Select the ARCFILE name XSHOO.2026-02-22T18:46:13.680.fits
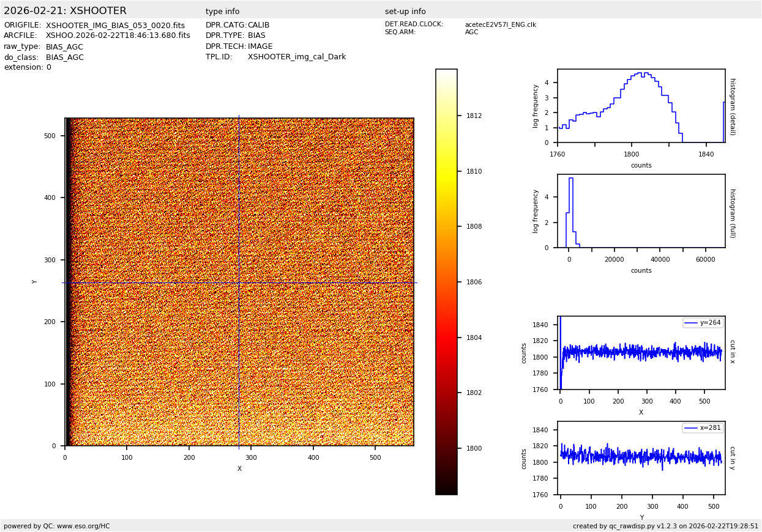 118,36
